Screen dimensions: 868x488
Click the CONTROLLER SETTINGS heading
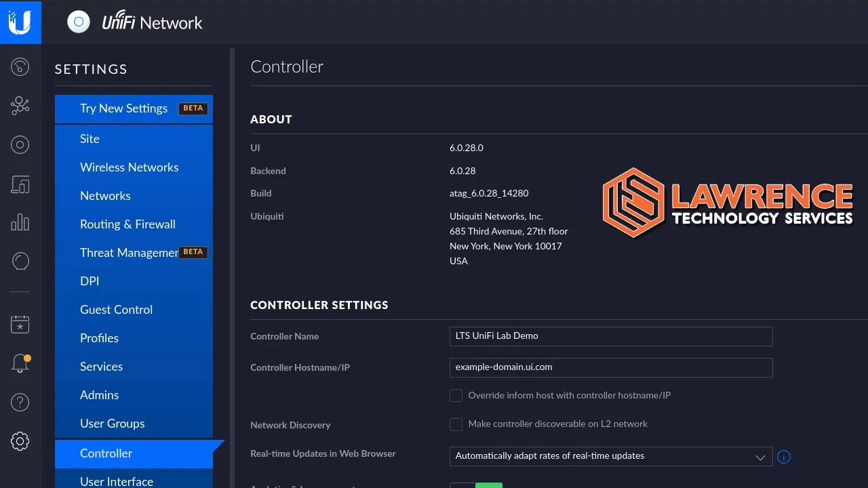click(x=319, y=305)
